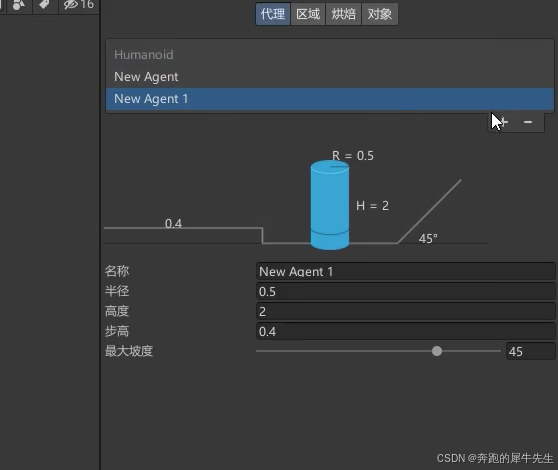558x470 pixels.
Task: Switch to the 代理 tab
Action: (x=273, y=14)
